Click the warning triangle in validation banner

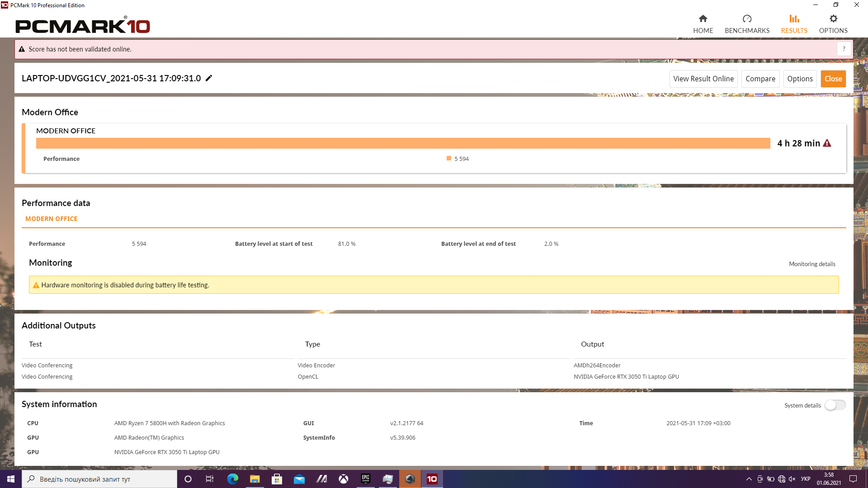click(22, 49)
